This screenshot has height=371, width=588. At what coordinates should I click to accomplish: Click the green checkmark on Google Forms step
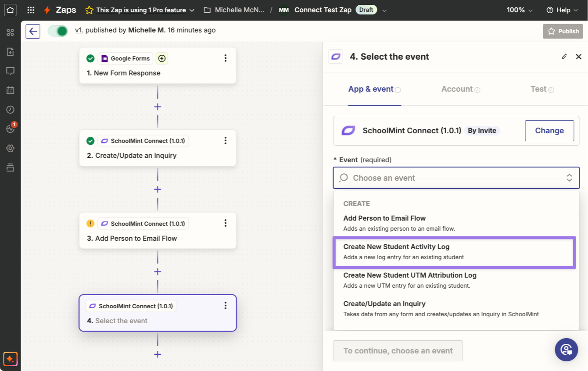coord(90,58)
